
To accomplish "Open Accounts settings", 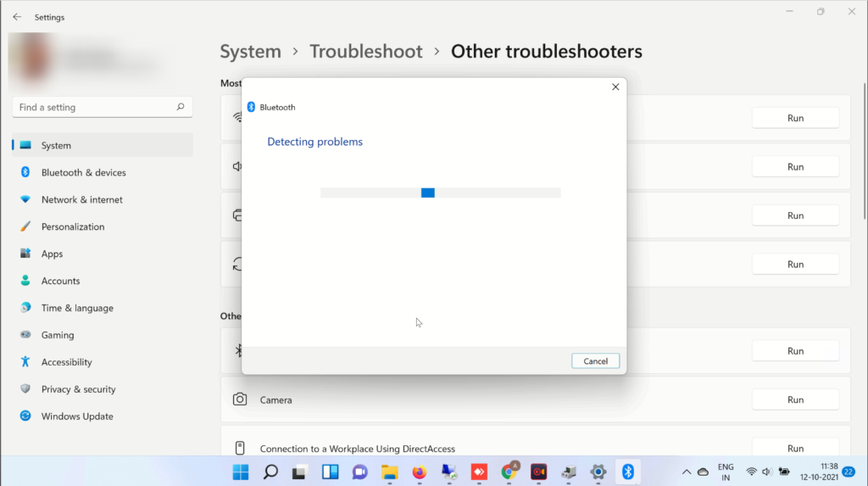I will (103, 281).
